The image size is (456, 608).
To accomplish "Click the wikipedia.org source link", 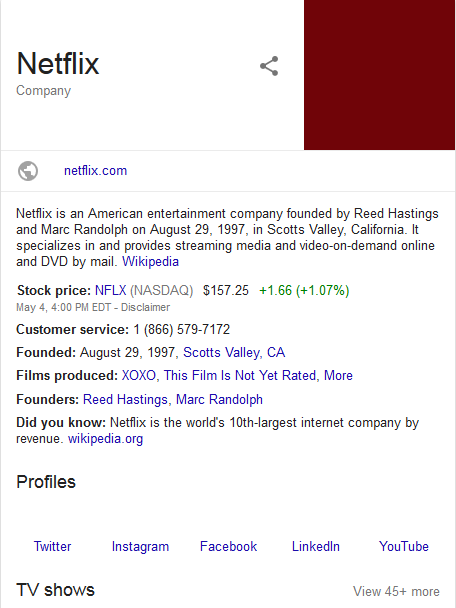I will tap(105, 439).
